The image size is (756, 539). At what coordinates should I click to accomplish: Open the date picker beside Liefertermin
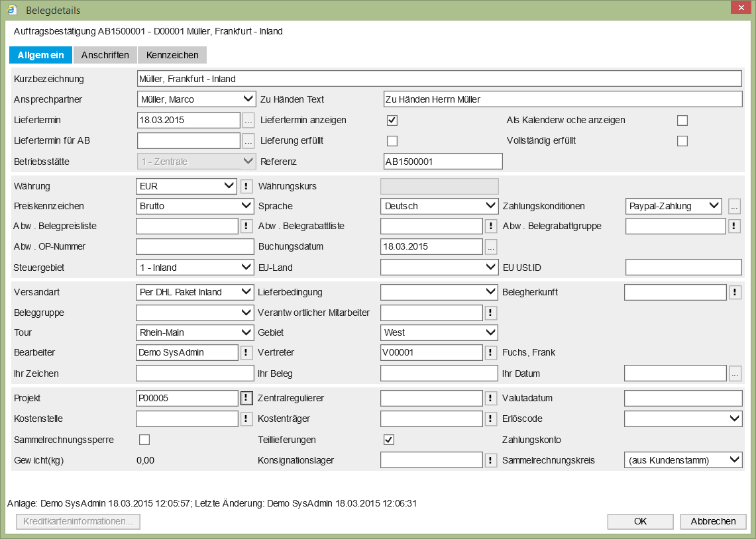pyautogui.click(x=248, y=121)
